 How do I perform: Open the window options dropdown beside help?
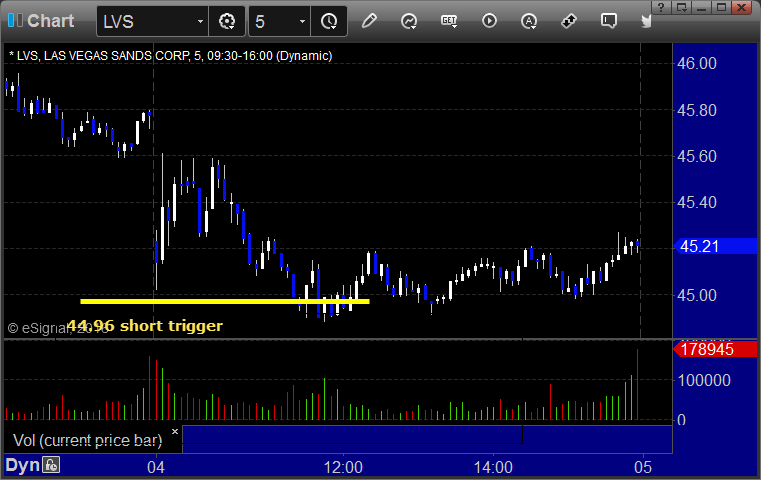pyautogui.click(x=682, y=7)
